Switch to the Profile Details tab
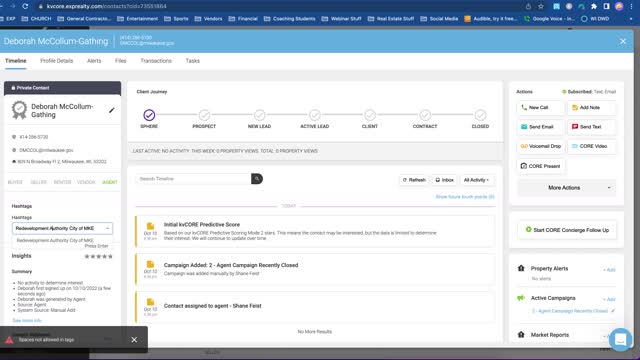 tap(57, 61)
